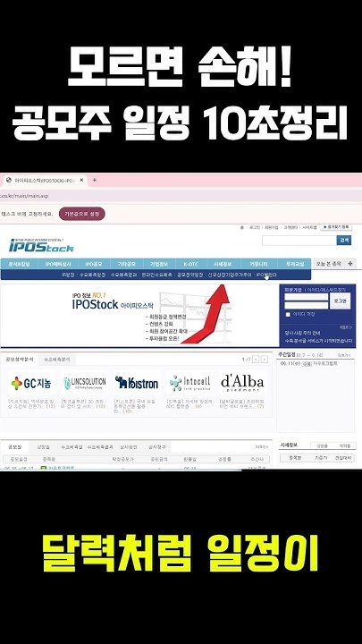
Task: Open the 커뮤니티 menu
Action: coord(259,264)
